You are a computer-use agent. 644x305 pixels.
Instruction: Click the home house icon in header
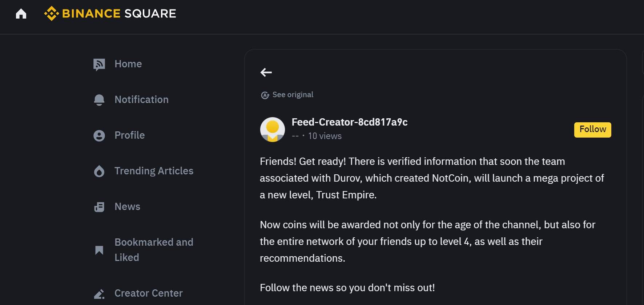(x=21, y=14)
